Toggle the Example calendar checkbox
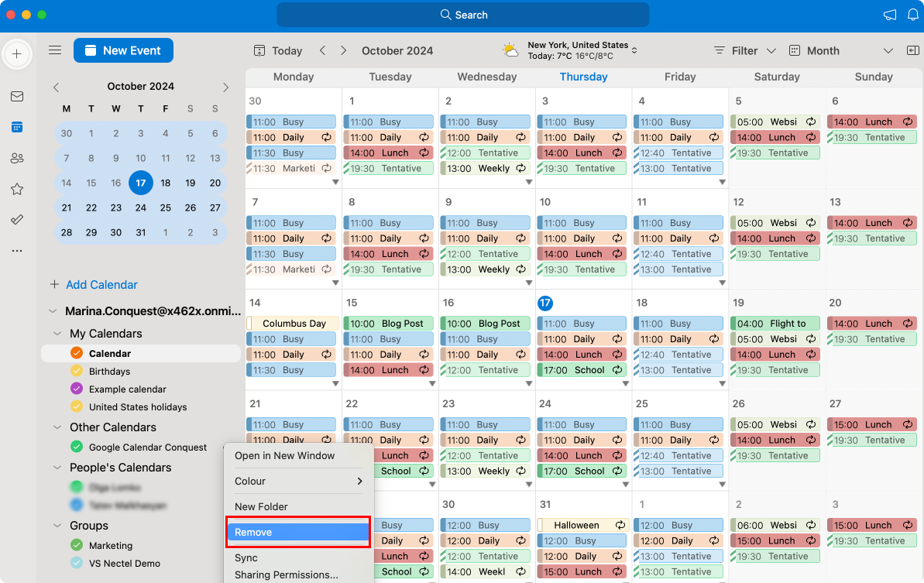The height and width of the screenshot is (583, 924). [x=77, y=389]
